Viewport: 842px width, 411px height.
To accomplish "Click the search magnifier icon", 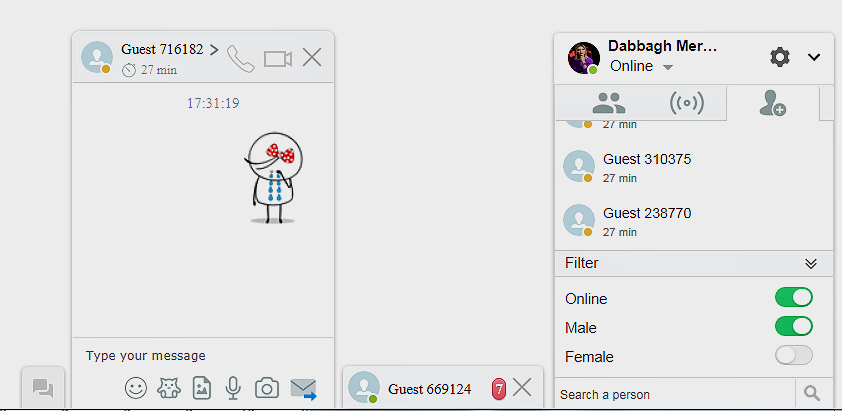I will [812, 394].
